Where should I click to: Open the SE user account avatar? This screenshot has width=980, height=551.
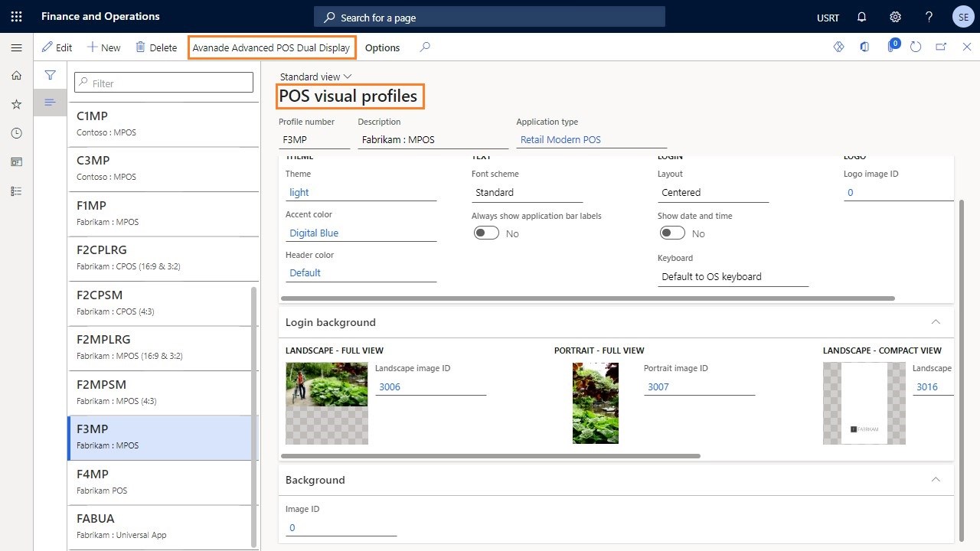(x=962, y=17)
